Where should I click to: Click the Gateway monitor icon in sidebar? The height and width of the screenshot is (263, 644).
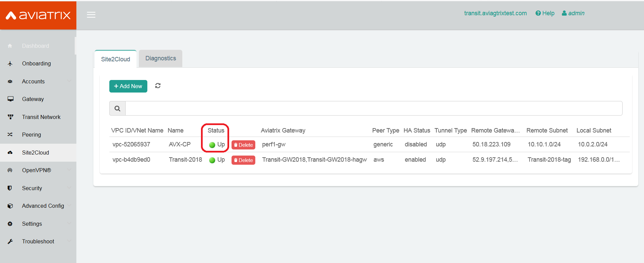tap(11, 99)
